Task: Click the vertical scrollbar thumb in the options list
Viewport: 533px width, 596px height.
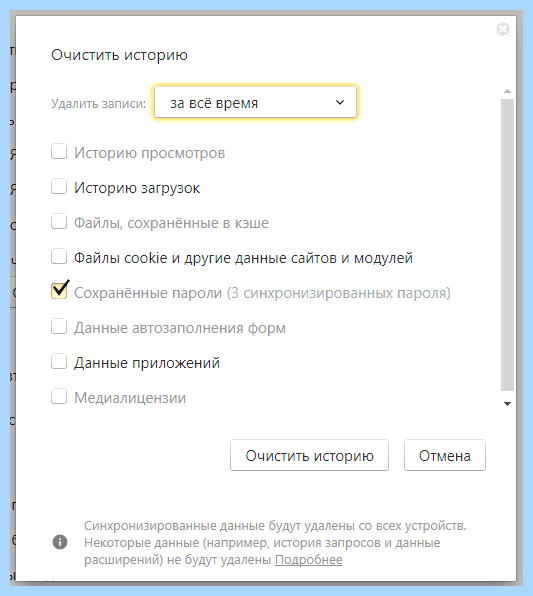Action: [507, 245]
